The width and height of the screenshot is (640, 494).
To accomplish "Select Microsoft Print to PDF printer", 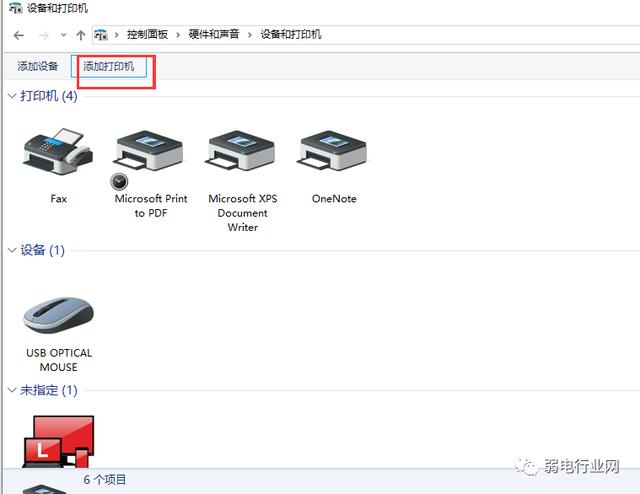I will (x=151, y=152).
